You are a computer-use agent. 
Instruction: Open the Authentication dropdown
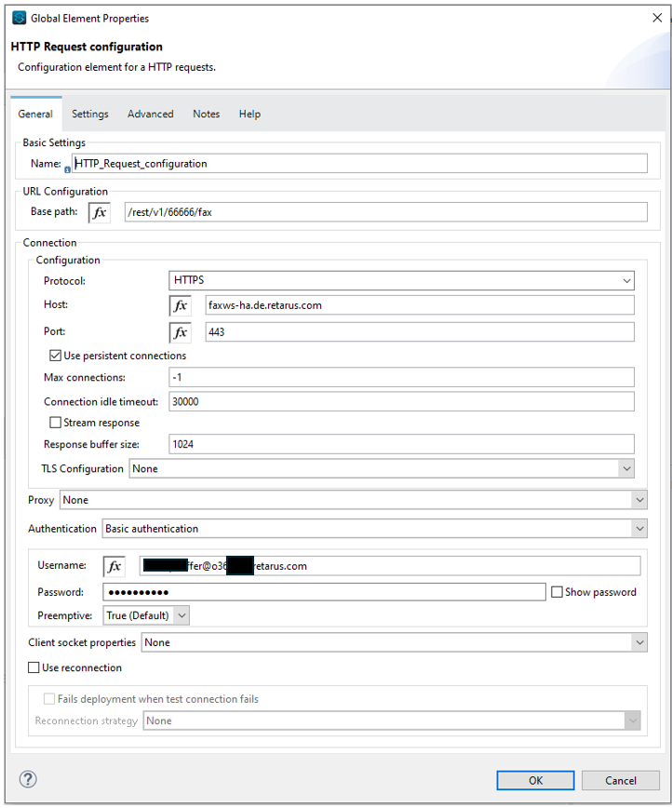(x=374, y=529)
